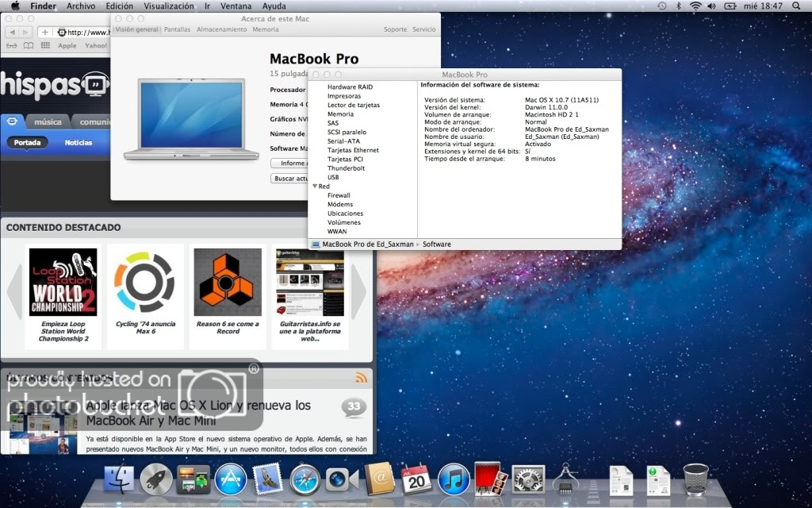Open System Preferences gear in dock

(528, 479)
